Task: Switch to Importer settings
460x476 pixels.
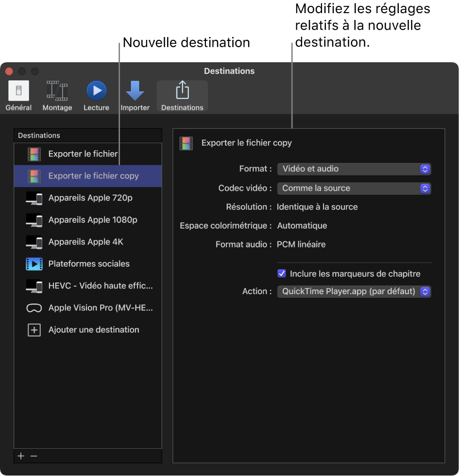Action: tap(135, 95)
